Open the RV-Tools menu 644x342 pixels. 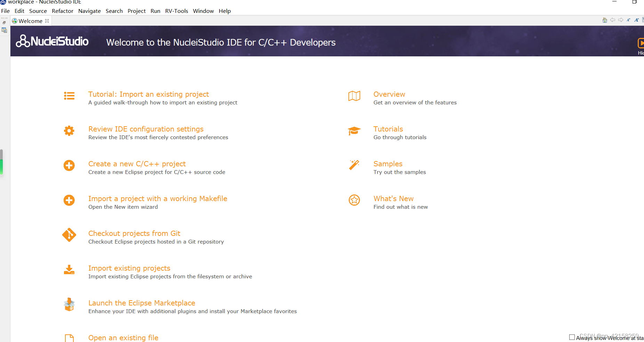click(x=176, y=11)
